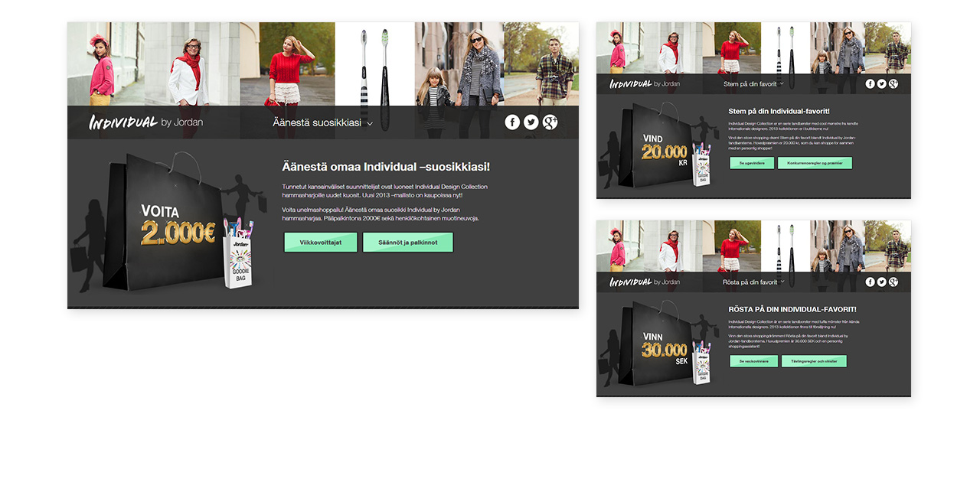Click the Goodie Bag image beside 'Vinn 30.000 SEK'
The width and height of the screenshot is (980, 479).
coord(701,362)
